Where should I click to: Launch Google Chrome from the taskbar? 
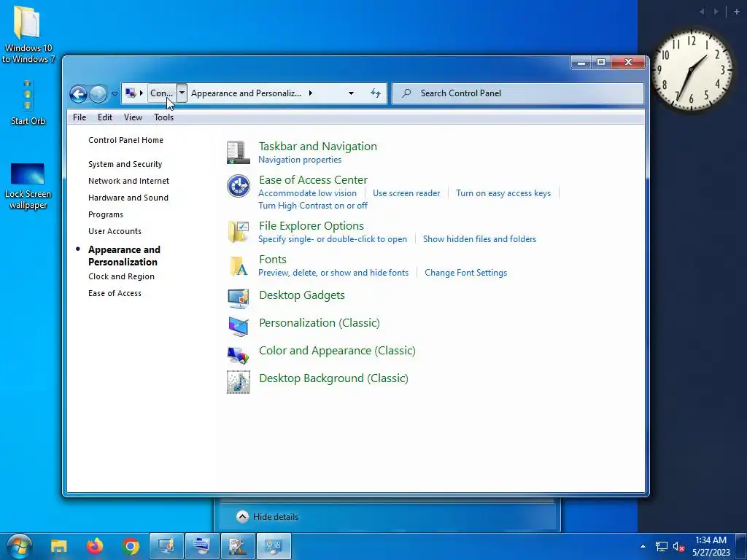131,546
